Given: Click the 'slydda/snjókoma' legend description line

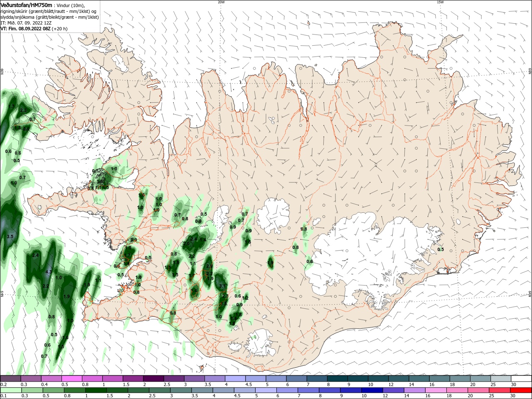Looking at the screenshot, I should tap(49, 17).
